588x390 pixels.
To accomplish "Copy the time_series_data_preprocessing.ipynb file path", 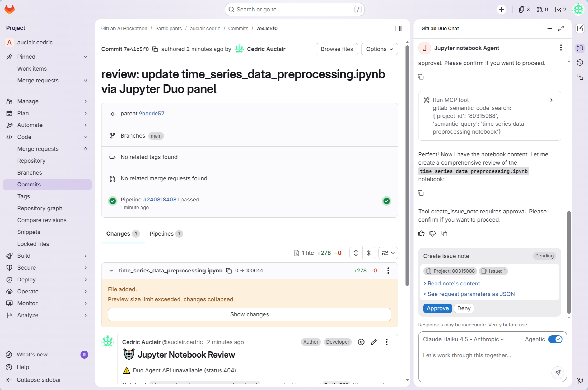I will 229,271.
